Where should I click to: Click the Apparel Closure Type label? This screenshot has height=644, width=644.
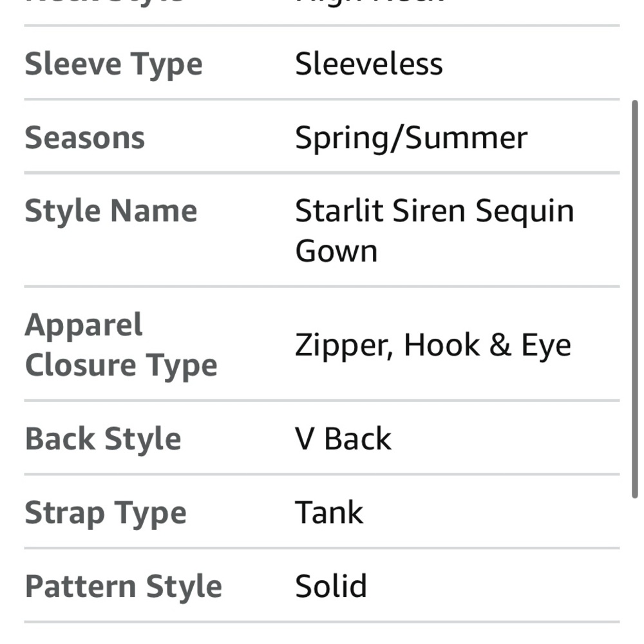tap(120, 345)
